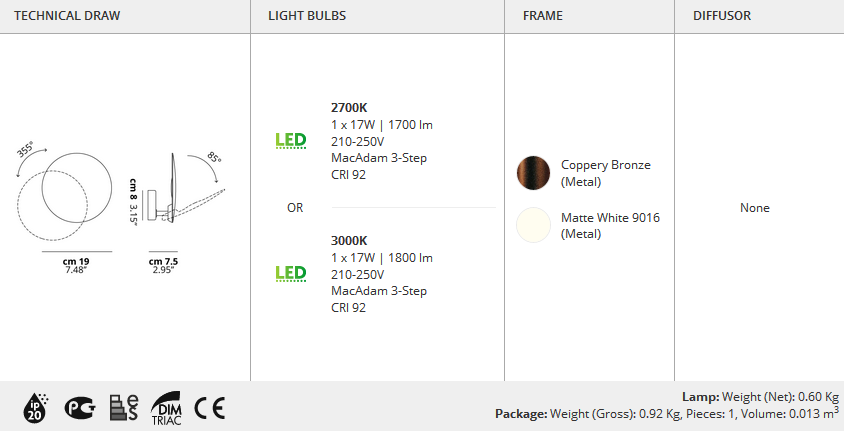Image resolution: width=844 pixels, height=431 pixels.
Task: Click the LIGHT BULBS column header
Action: point(307,16)
